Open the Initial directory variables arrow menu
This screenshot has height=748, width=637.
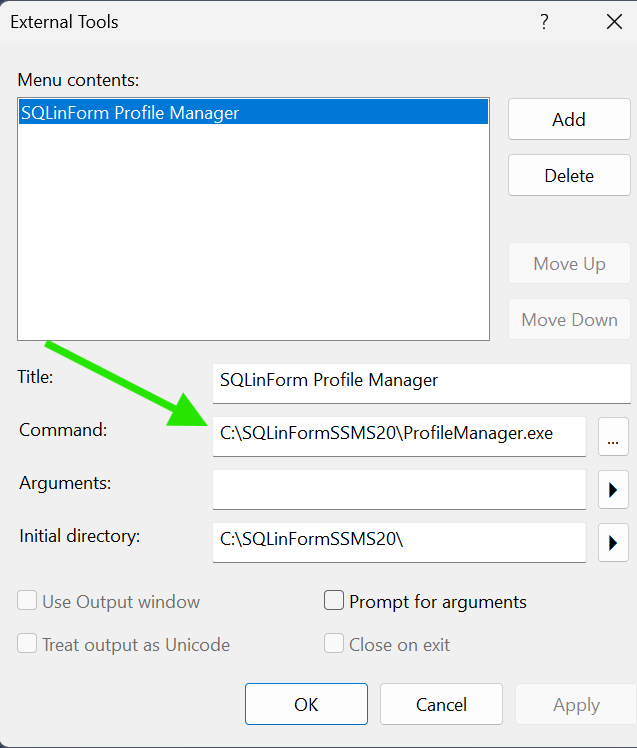613,542
